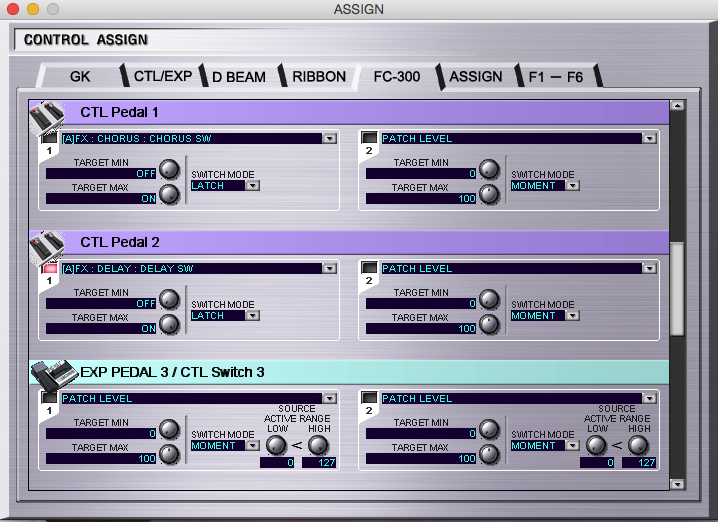Image resolution: width=718 pixels, height=522 pixels.
Task: Open the CTL/EXP tab
Action: click(x=163, y=76)
